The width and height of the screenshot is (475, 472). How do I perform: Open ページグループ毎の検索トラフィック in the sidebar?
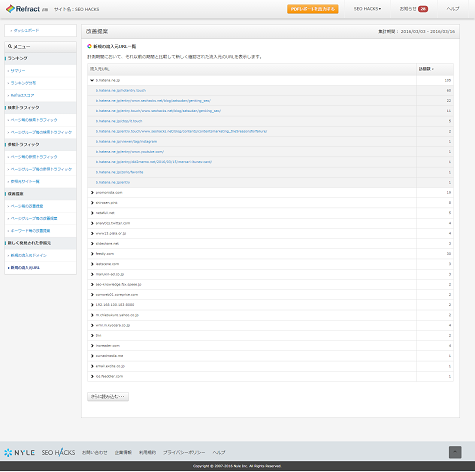[41, 132]
